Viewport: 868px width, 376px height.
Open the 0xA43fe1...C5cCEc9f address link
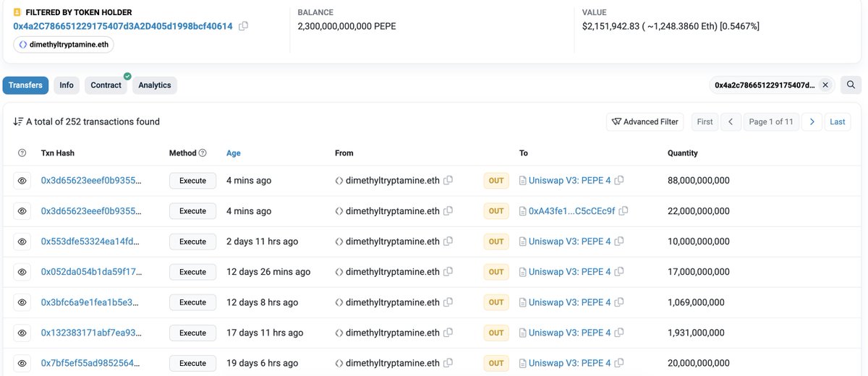[x=571, y=211]
